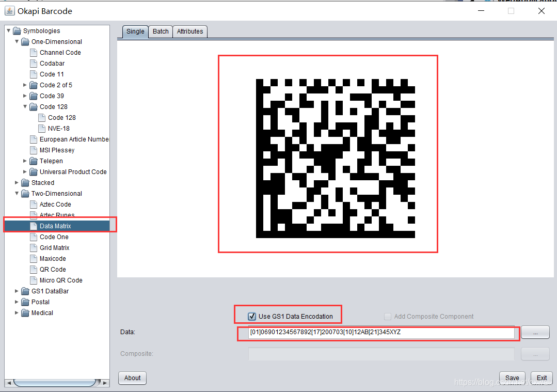Expand the GS1 DataBar node
Screen dimensions: 557x392
17,291
